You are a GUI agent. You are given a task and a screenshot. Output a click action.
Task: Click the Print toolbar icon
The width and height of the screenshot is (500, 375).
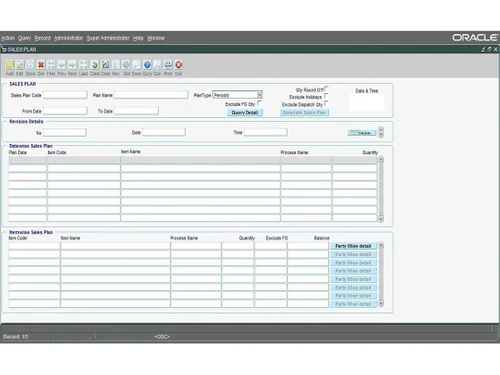point(168,65)
